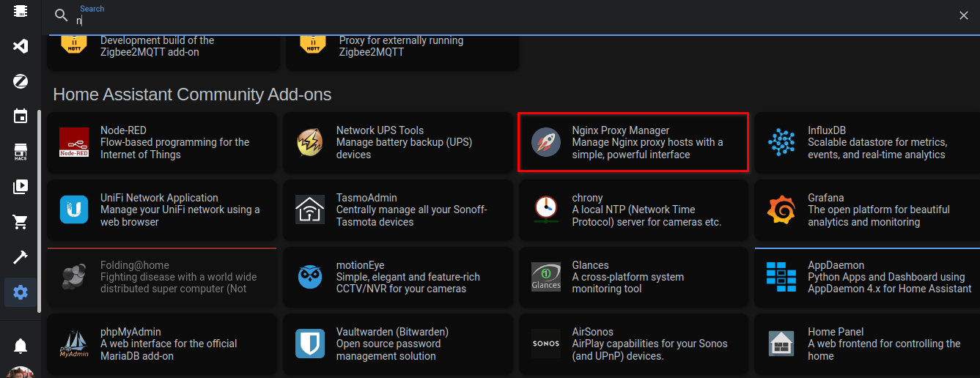
Task: Open Studio Code Server from the sidebar
Action: 21,46
